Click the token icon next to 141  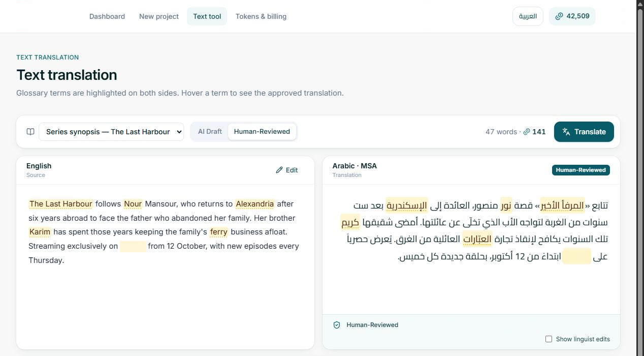[x=527, y=132]
